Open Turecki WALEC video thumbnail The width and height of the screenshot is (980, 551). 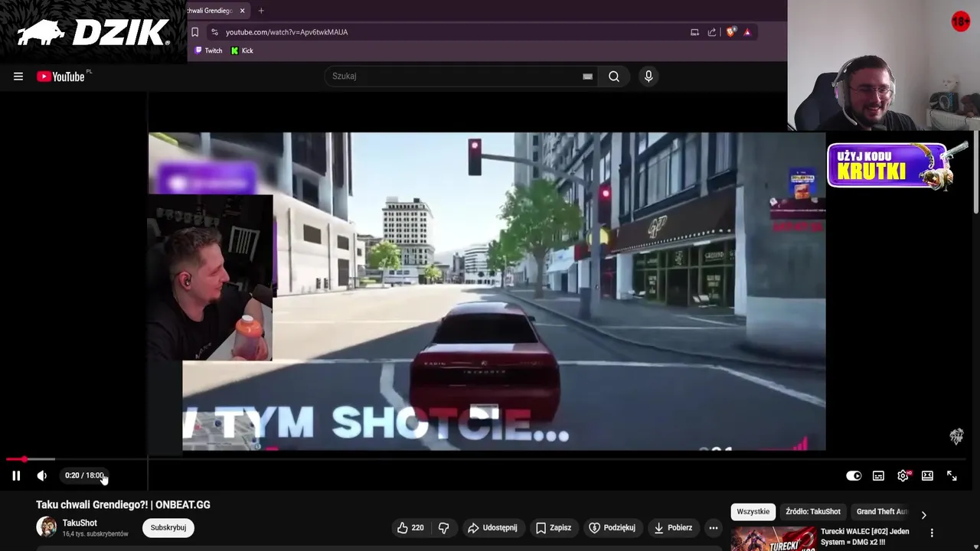773,539
